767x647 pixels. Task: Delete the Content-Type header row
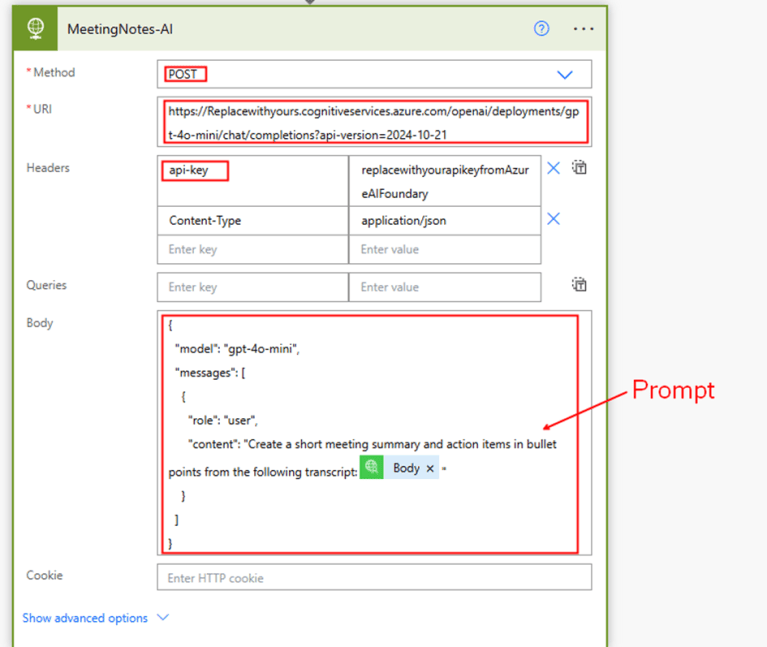(553, 219)
